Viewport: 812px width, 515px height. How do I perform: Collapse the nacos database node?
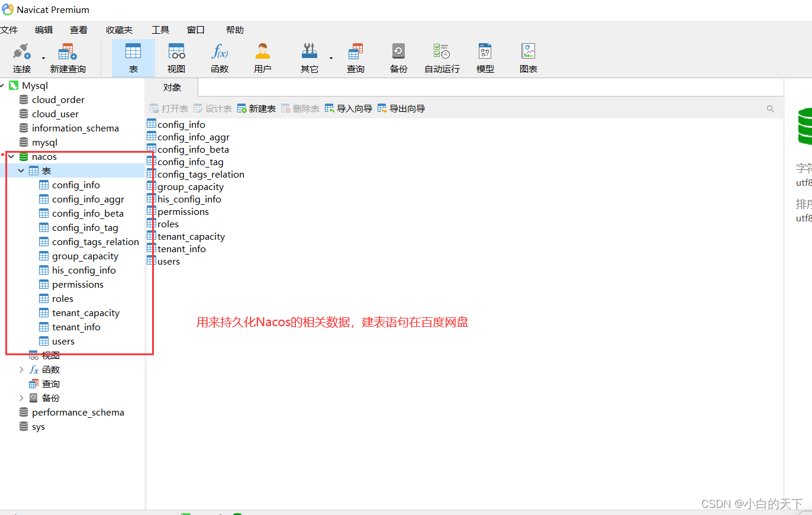click(11, 157)
